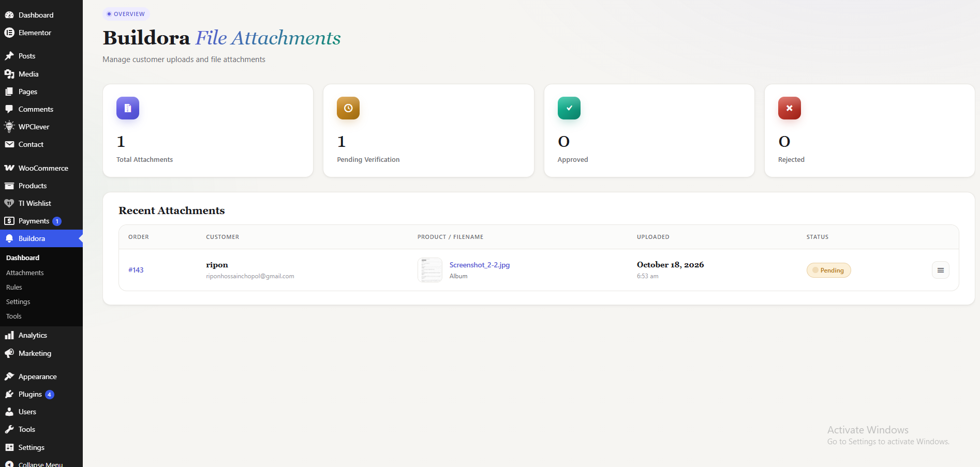The image size is (980, 467).
Task: Click the Plugins plug icon
Action: tap(9, 394)
